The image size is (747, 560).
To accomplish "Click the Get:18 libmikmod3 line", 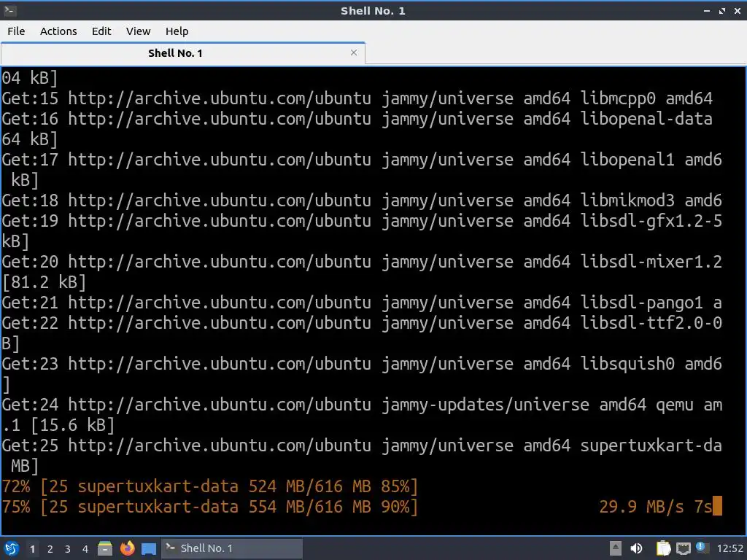I will 362,201.
